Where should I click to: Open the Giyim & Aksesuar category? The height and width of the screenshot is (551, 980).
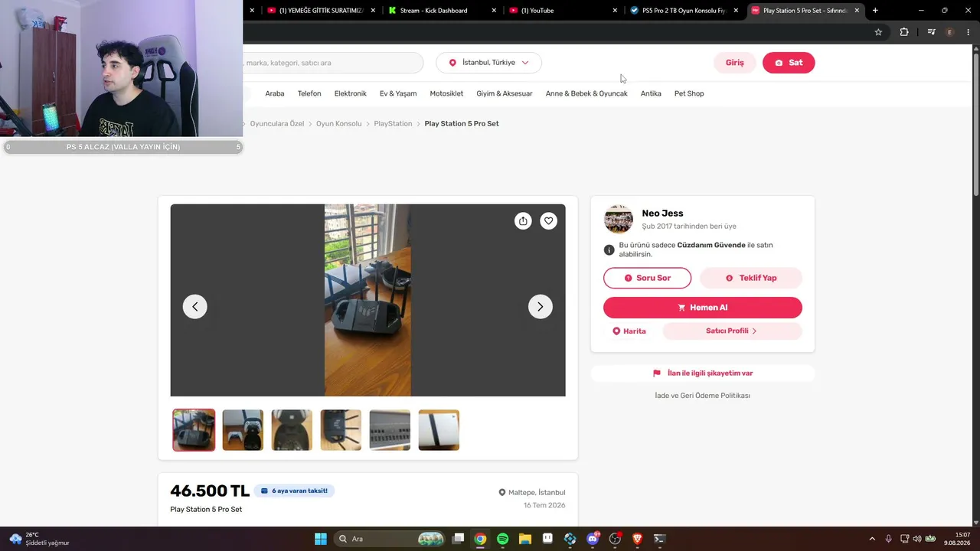tap(505, 93)
